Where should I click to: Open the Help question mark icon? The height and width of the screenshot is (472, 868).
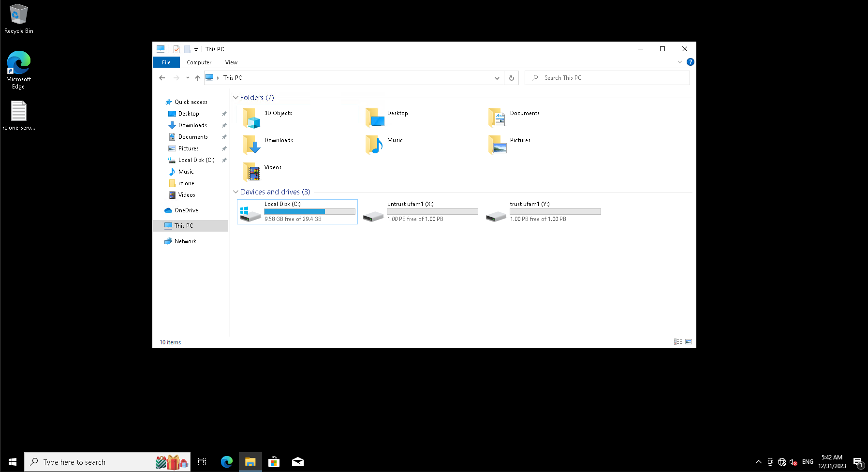pos(690,62)
